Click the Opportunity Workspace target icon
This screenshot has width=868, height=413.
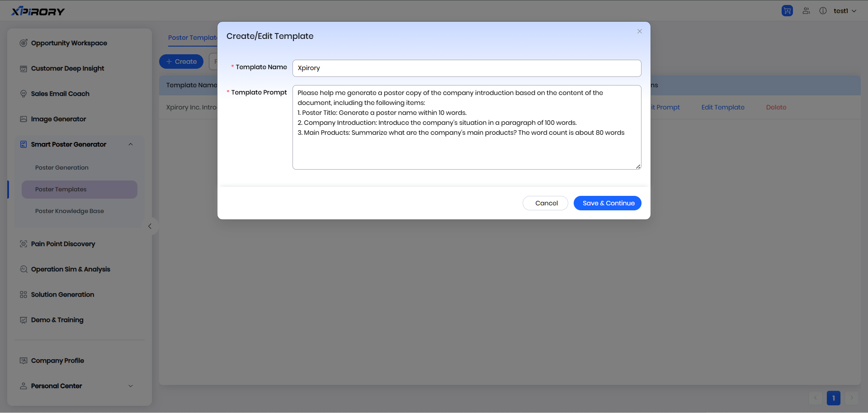coord(24,43)
